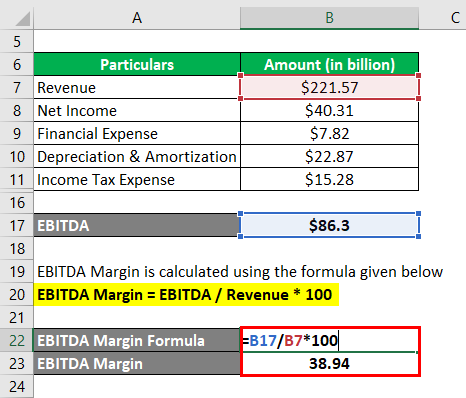Screen dimensions: 466x398
Task: Select the 38.94 result cell
Action: pos(329,363)
